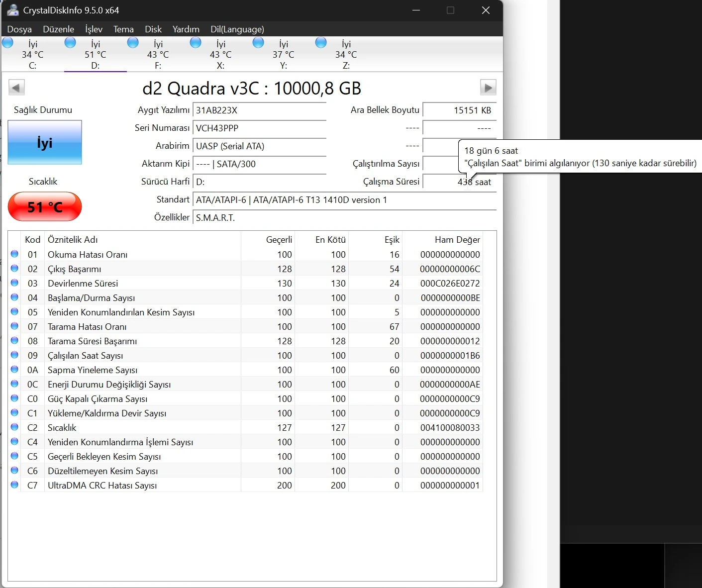
Task: Open the Dil(Language) menu
Action: [237, 29]
